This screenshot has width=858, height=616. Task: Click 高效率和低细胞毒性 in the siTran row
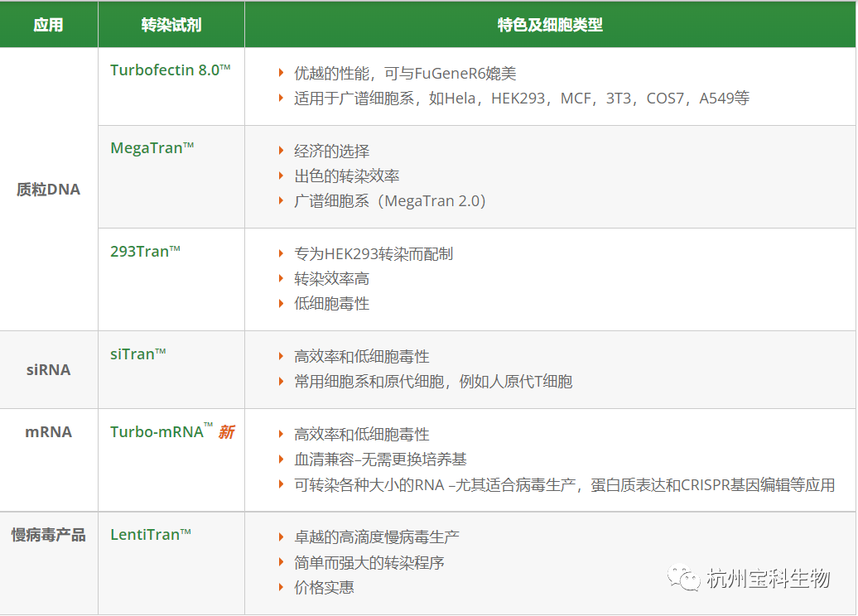[362, 357]
